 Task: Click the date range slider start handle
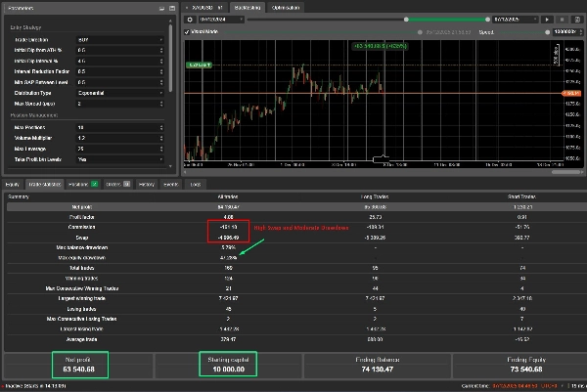(x=406, y=20)
